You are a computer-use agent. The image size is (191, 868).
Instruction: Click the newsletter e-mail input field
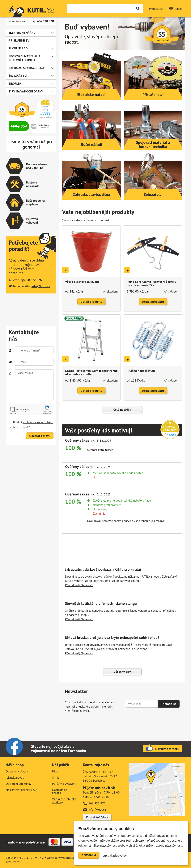coord(141,704)
